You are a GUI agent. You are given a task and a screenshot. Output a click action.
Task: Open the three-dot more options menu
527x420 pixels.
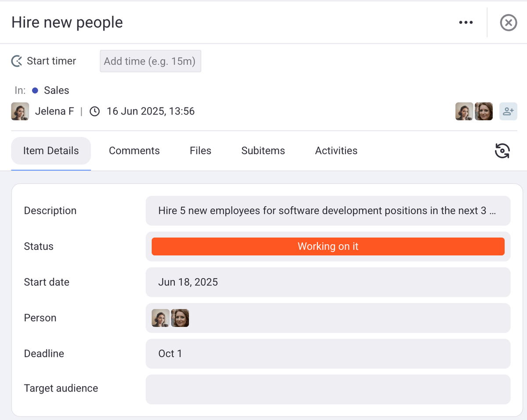[x=466, y=22]
